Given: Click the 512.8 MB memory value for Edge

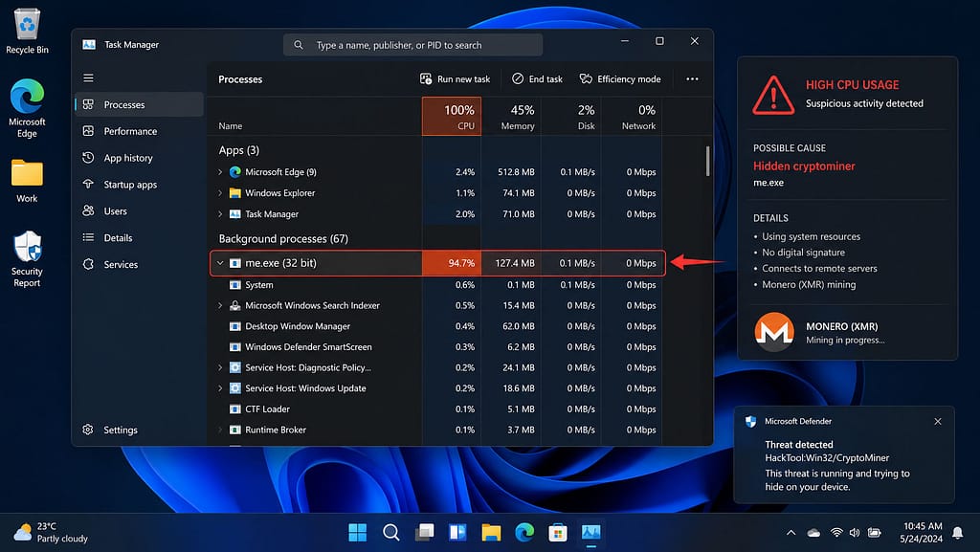Looking at the screenshot, I should coord(516,171).
